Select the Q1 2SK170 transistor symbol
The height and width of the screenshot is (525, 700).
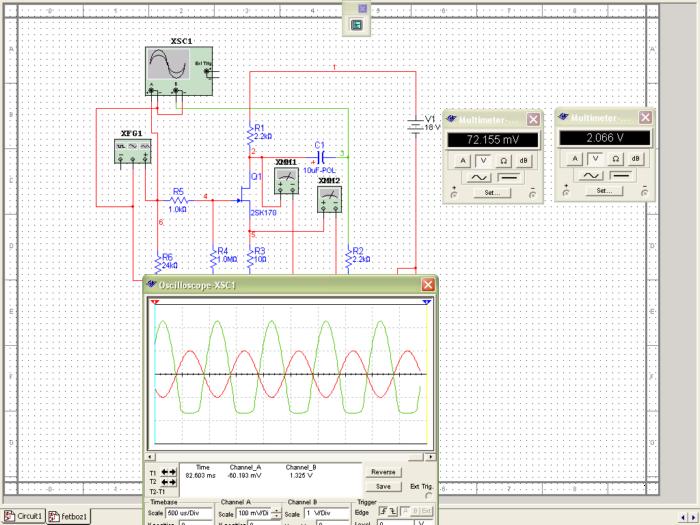tap(246, 195)
